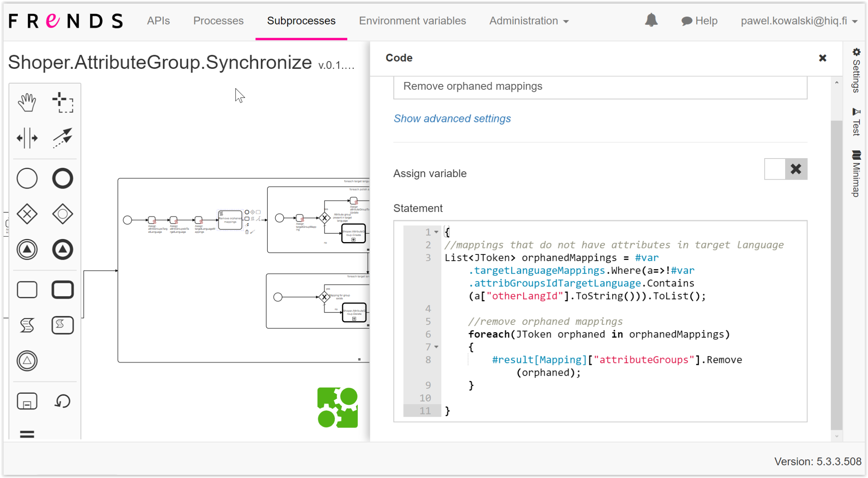This screenshot has height=478, width=868.
Task: Create a start event circle
Action: [x=27, y=178]
